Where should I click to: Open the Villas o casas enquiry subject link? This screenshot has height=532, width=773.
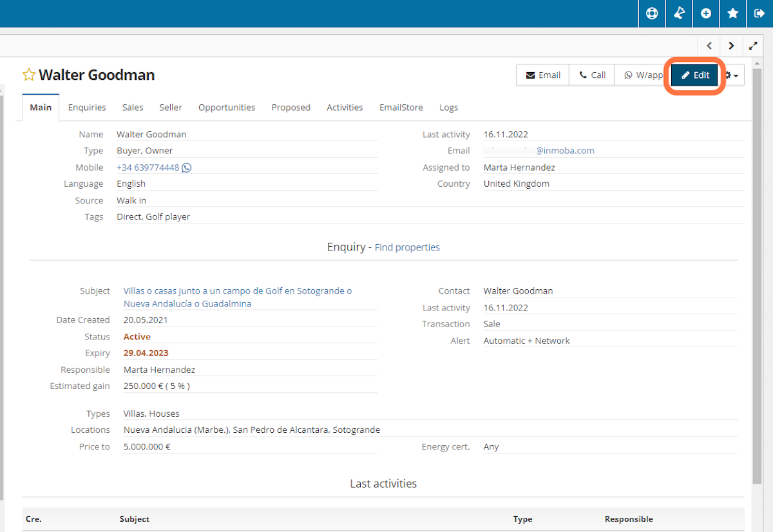point(237,291)
